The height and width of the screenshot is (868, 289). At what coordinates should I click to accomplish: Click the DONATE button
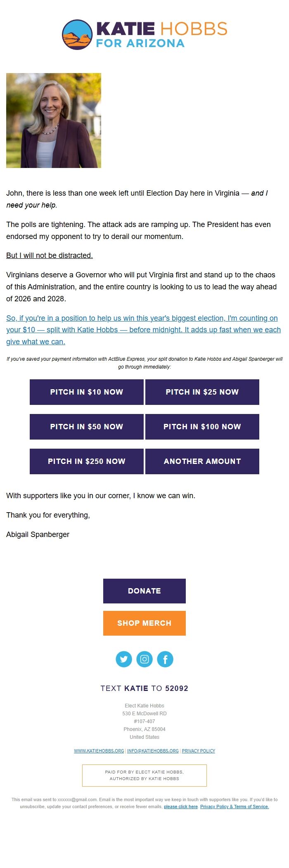pyautogui.click(x=144, y=591)
